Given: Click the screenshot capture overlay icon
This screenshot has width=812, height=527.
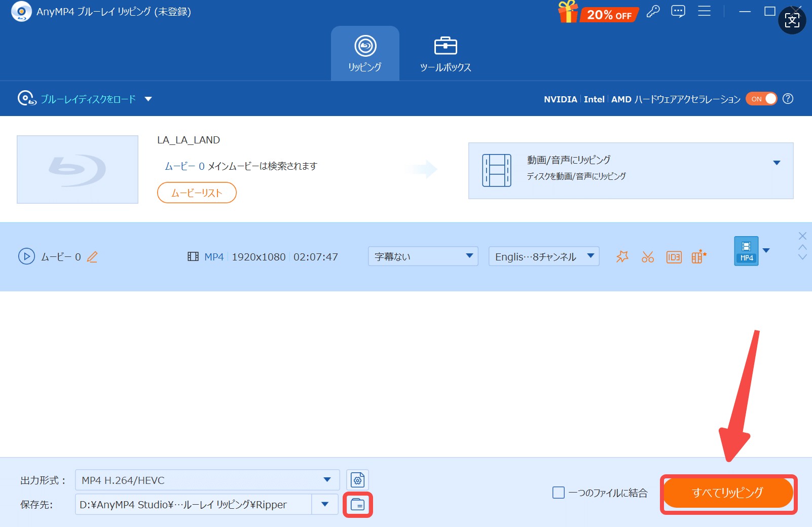Looking at the screenshot, I should coord(792,20).
